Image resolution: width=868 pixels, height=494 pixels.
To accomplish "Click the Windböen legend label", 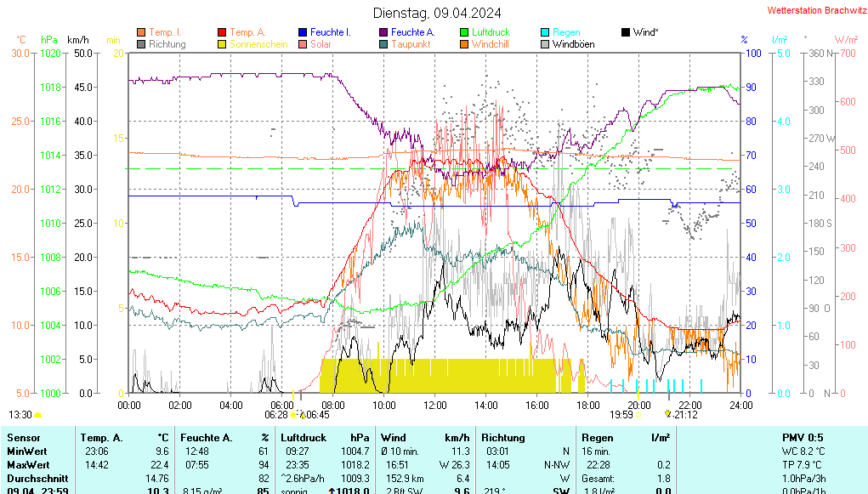I will click(x=573, y=44).
